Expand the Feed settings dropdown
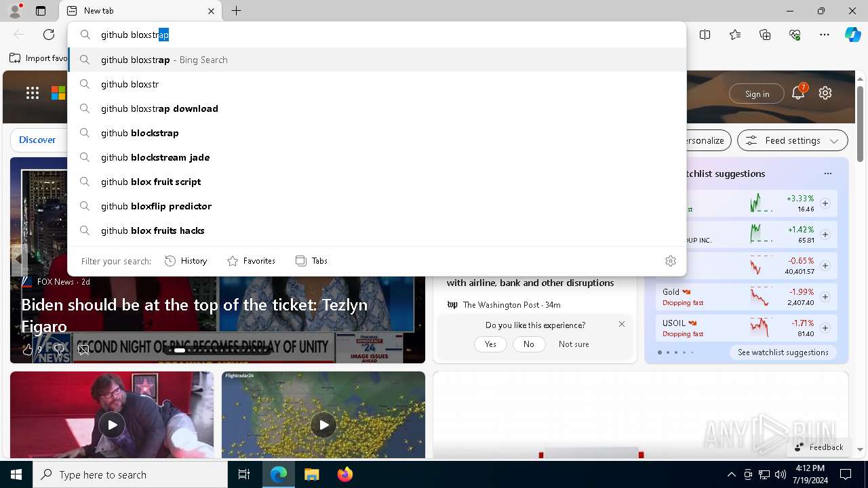868x488 pixels. pos(792,141)
